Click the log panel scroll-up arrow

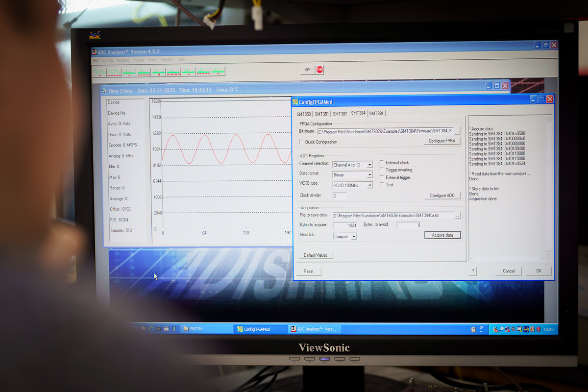click(548, 118)
